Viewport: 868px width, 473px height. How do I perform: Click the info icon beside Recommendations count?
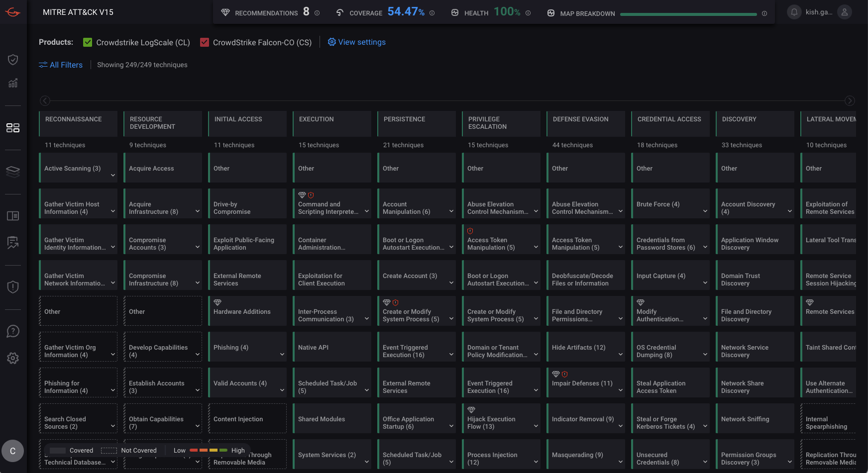tap(317, 13)
